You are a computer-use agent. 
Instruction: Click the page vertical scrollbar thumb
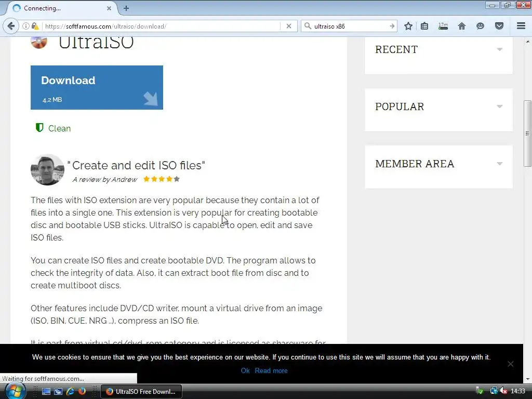(x=528, y=134)
